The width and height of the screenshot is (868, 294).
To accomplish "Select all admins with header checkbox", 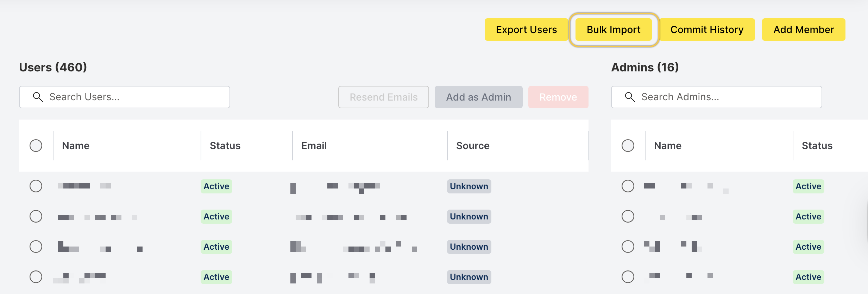I will click(x=628, y=146).
